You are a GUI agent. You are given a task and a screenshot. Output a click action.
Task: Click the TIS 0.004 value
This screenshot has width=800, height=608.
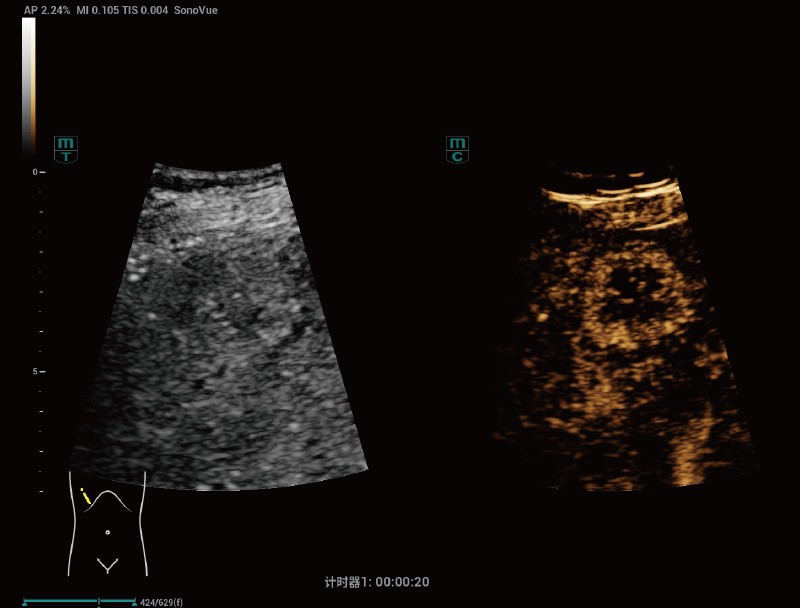149,10
